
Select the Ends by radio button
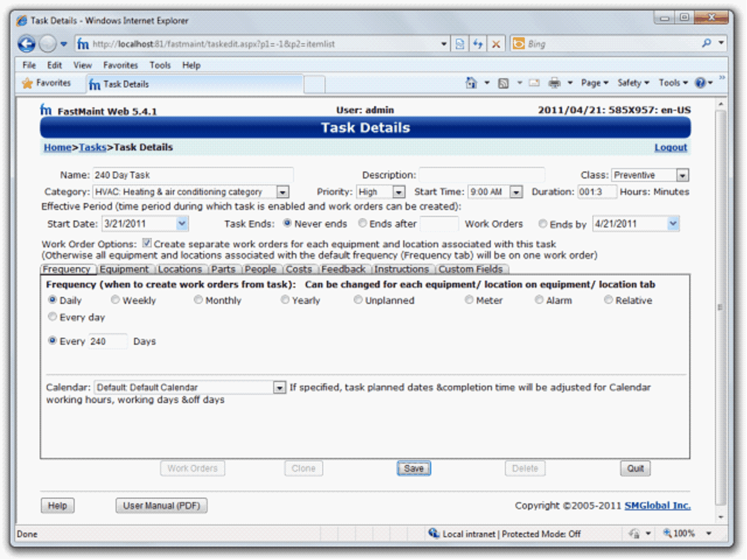pyautogui.click(x=543, y=223)
